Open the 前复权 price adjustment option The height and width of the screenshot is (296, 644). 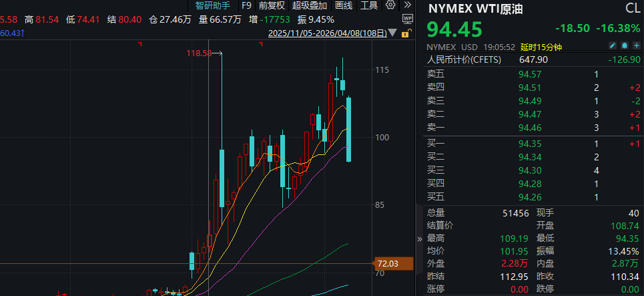(272, 5)
